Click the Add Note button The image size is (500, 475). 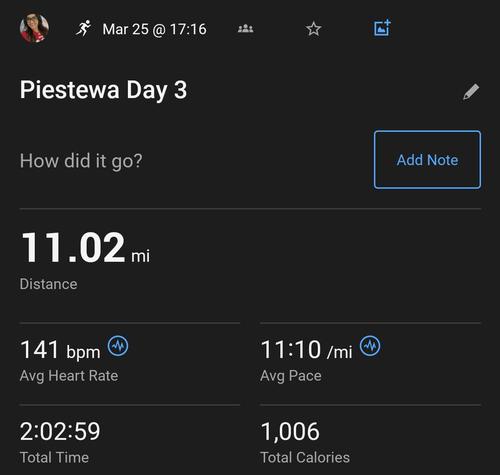tap(427, 160)
